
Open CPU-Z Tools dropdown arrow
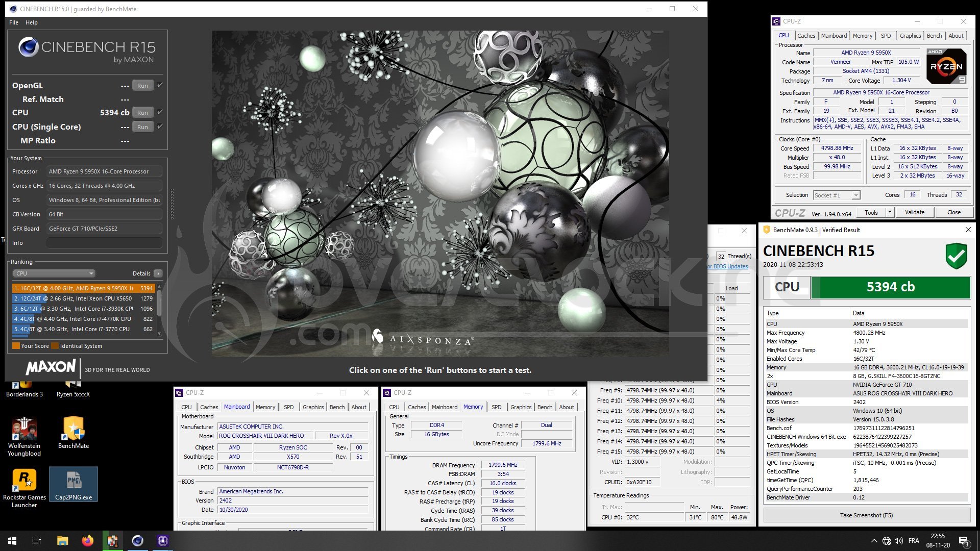pyautogui.click(x=890, y=212)
